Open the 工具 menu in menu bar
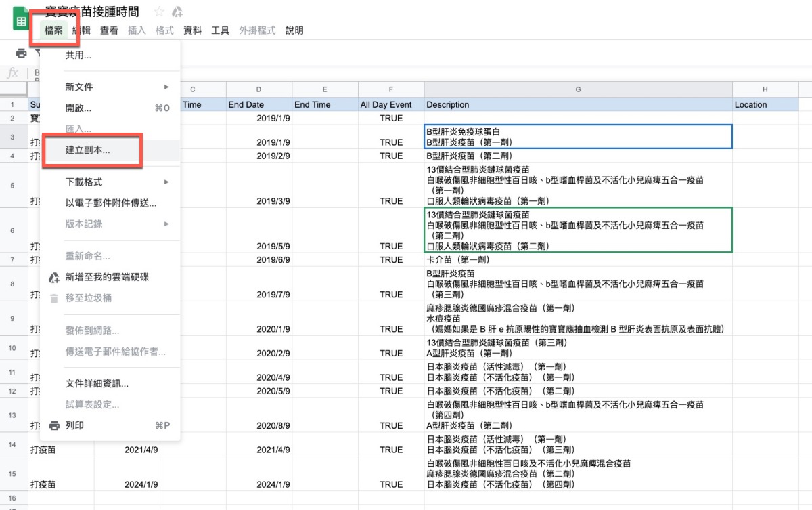 (x=220, y=30)
